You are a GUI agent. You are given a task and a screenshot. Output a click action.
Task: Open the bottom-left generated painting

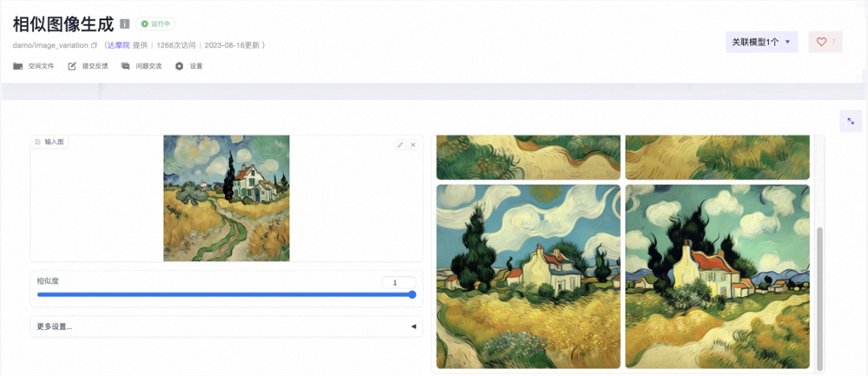528,276
